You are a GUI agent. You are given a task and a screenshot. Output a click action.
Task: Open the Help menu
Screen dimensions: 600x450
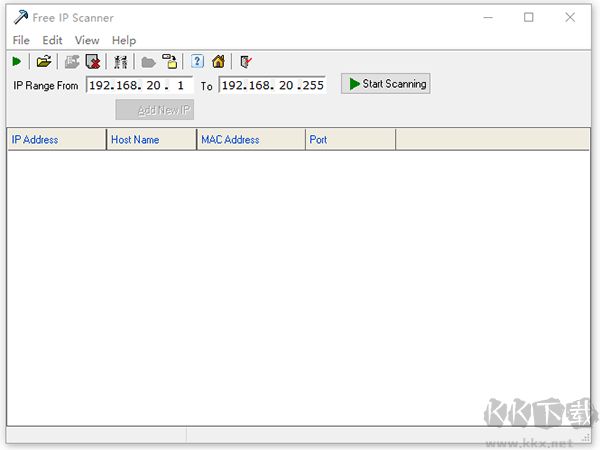point(124,40)
